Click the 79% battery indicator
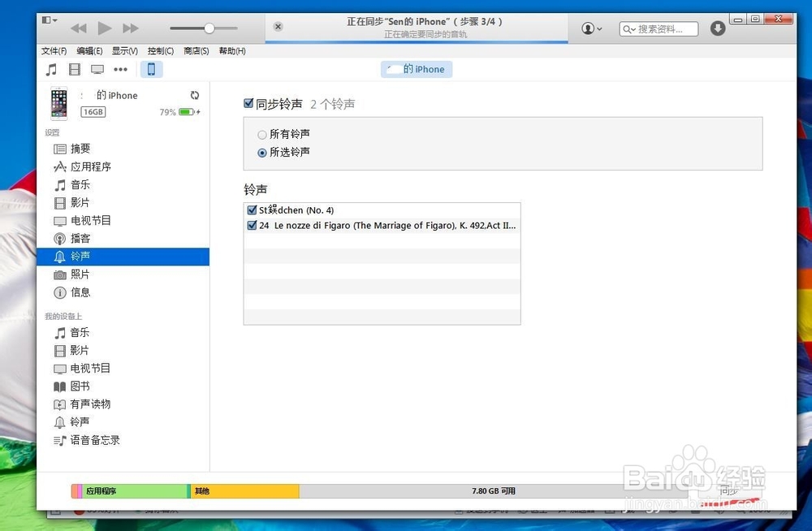Screen dimensions: 812x531 [179, 112]
